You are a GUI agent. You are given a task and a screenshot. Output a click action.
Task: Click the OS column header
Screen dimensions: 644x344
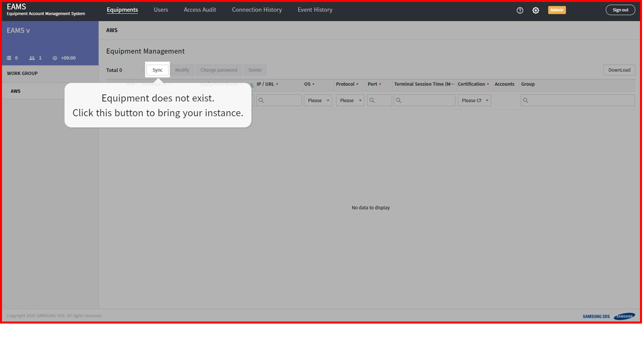[x=307, y=84]
